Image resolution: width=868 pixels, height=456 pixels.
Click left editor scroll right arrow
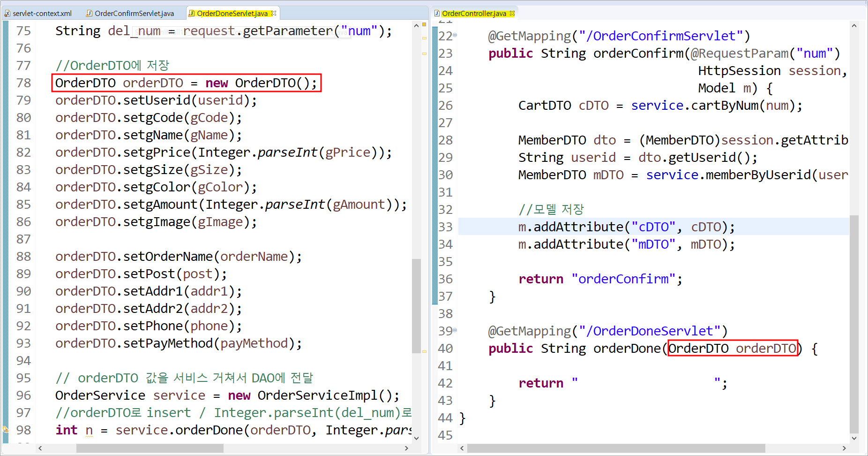pos(406,448)
